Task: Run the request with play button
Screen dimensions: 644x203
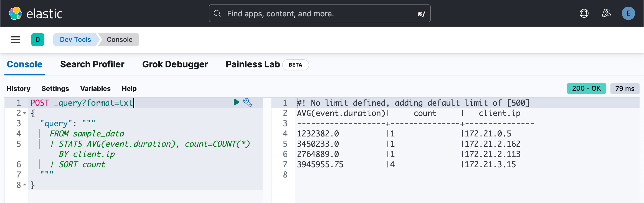Action: coord(236,102)
